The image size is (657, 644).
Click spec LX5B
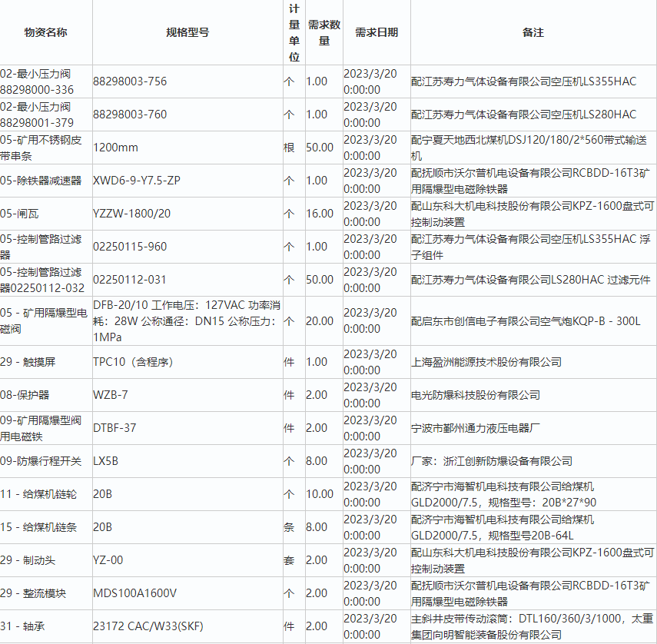(187, 461)
